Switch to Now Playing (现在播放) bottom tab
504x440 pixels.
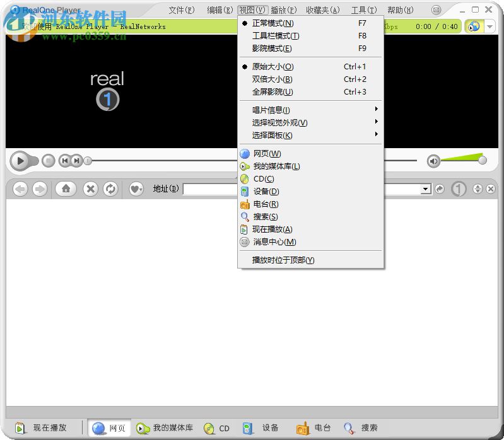pyautogui.click(x=41, y=428)
